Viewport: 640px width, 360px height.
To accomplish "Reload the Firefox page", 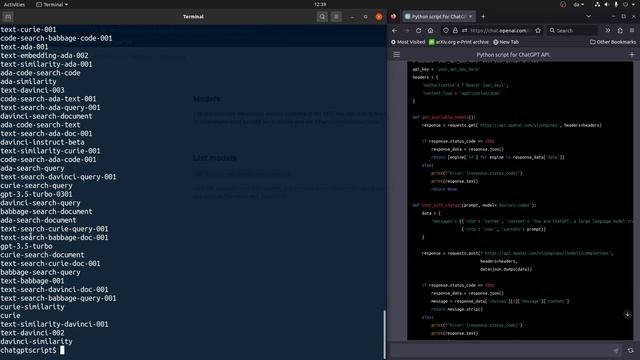I will pyautogui.click(x=419, y=31).
